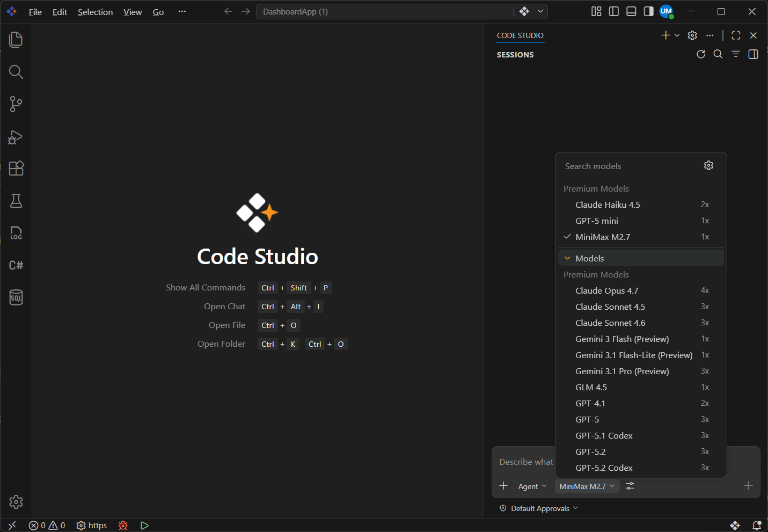The width and height of the screenshot is (768, 532).
Task: Maximize the Code Studio chat panel
Action: pyautogui.click(x=736, y=35)
